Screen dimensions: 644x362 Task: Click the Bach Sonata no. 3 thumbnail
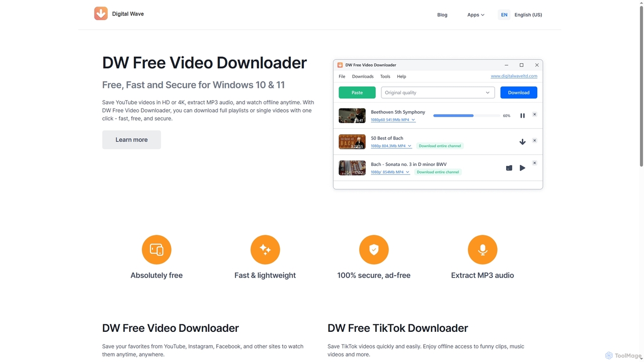[x=352, y=168]
